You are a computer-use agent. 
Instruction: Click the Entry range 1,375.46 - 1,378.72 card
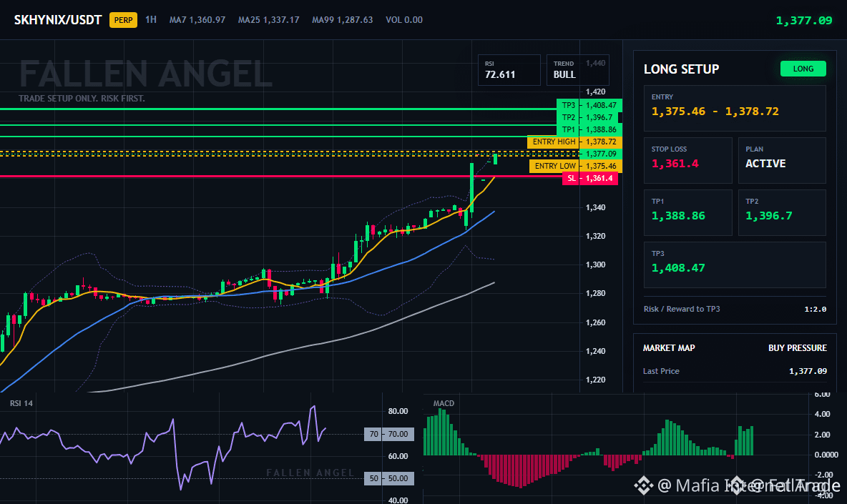click(735, 108)
